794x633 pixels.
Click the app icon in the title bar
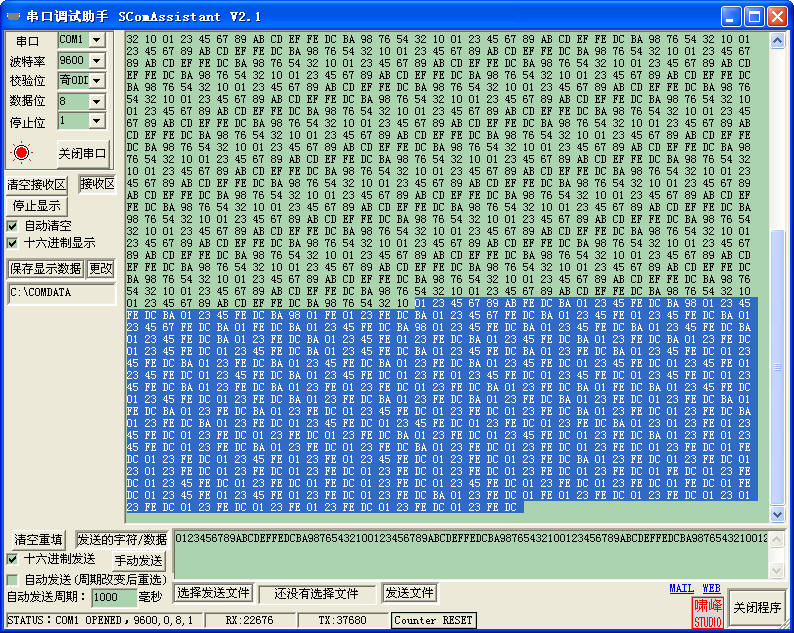[13, 17]
